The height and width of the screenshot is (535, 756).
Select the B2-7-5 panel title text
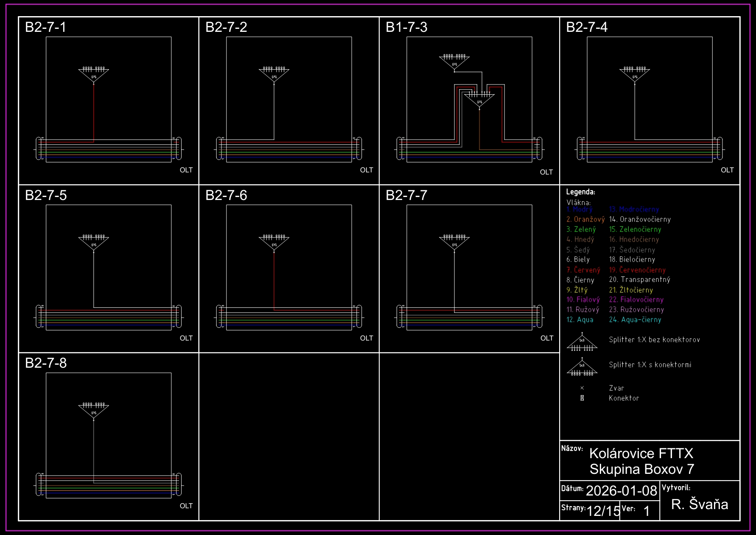pyautogui.click(x=46, y=195)
